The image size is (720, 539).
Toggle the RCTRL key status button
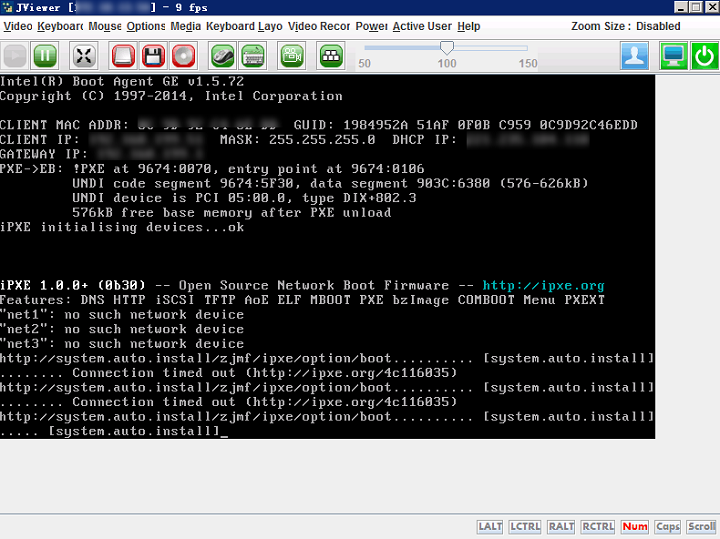pos(598,527)
